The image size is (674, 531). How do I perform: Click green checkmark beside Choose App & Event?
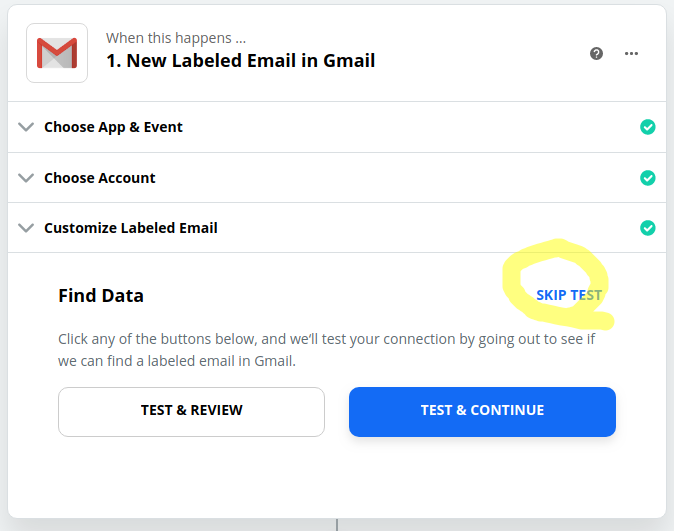[x=647, y=127]
